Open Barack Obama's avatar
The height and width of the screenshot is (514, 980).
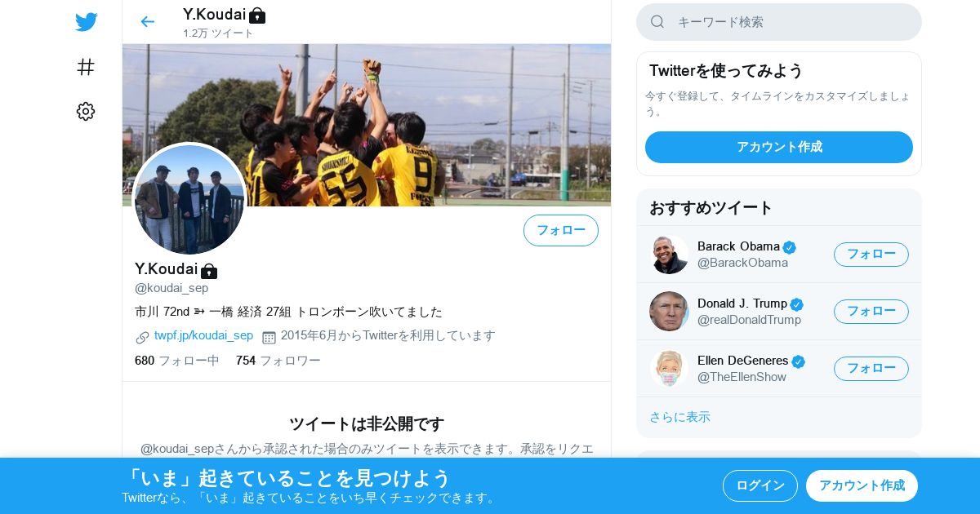coord(669,255)
